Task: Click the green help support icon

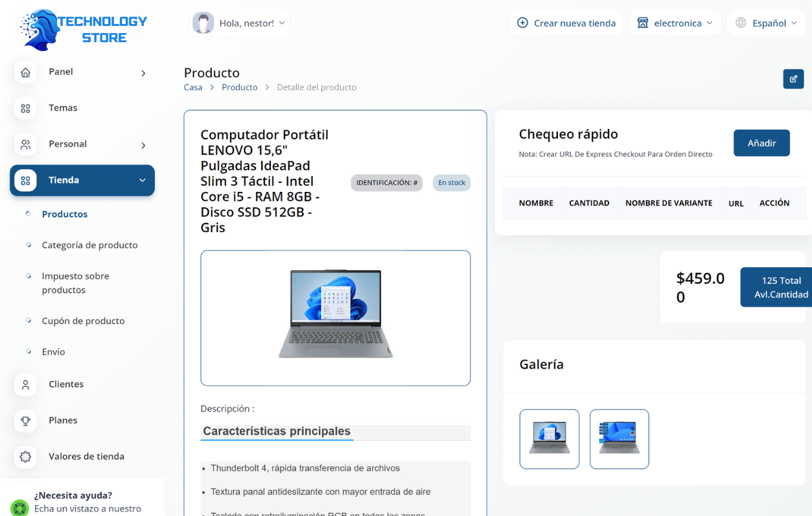Action: coord(19,508)
